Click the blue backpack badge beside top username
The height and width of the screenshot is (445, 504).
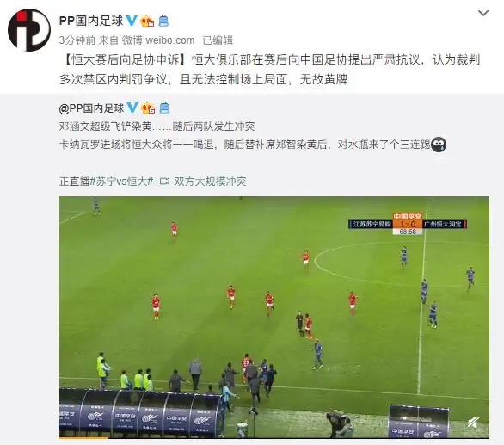pos(163,21)
